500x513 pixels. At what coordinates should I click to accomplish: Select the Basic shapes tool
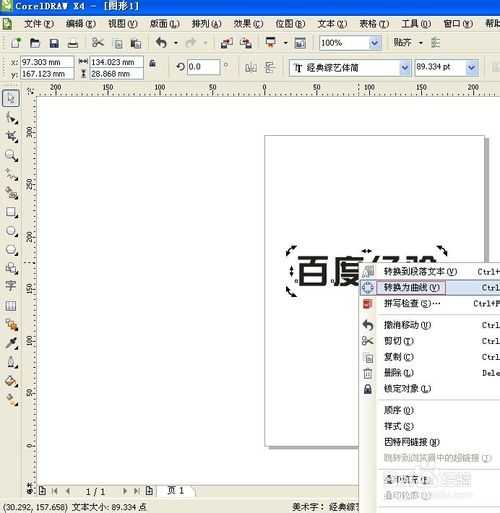pyautogui.click(x=11, y=268)
